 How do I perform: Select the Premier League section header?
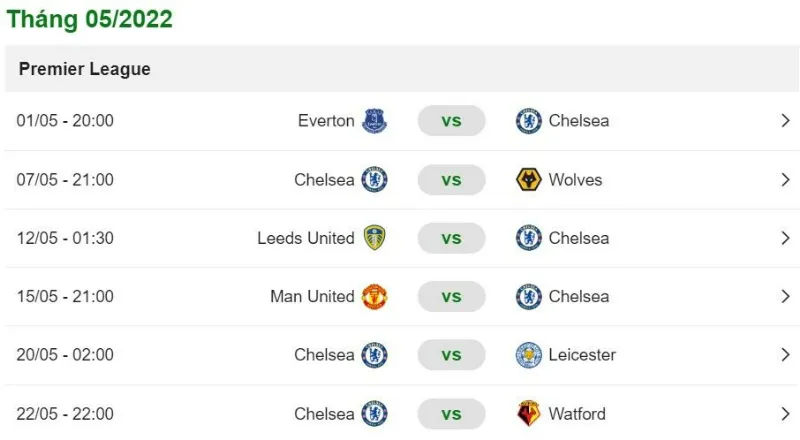402,69
